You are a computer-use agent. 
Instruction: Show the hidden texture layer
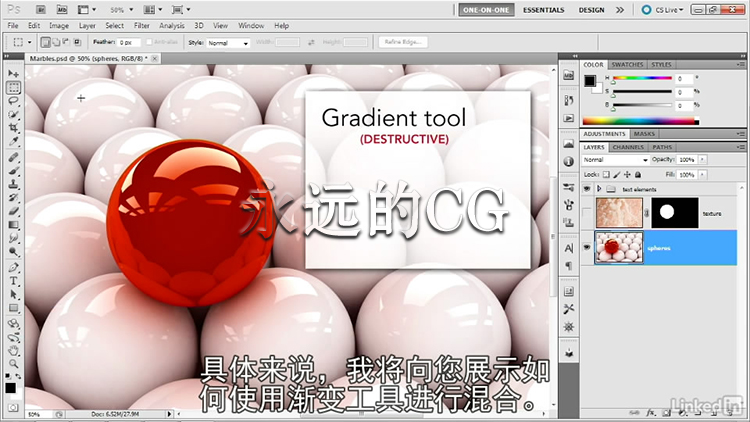click(x=587, y=213)
